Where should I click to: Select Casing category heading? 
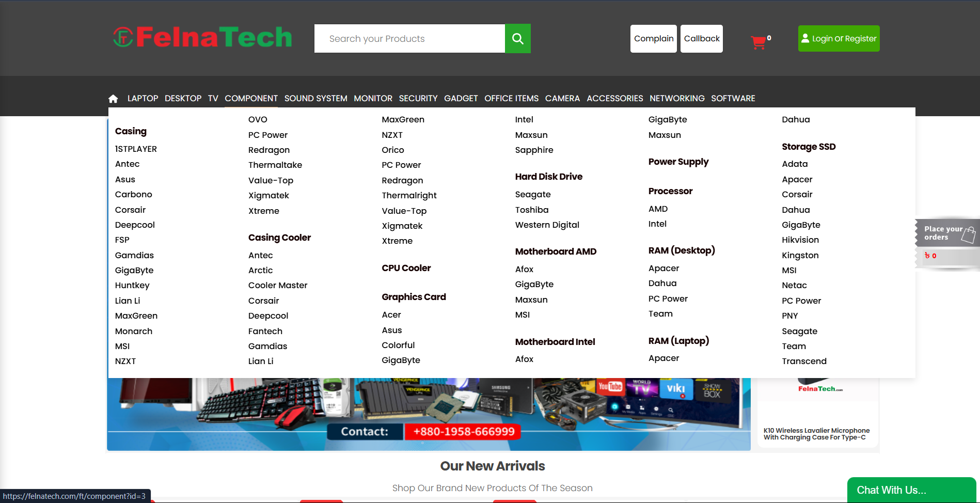[131, 131]
